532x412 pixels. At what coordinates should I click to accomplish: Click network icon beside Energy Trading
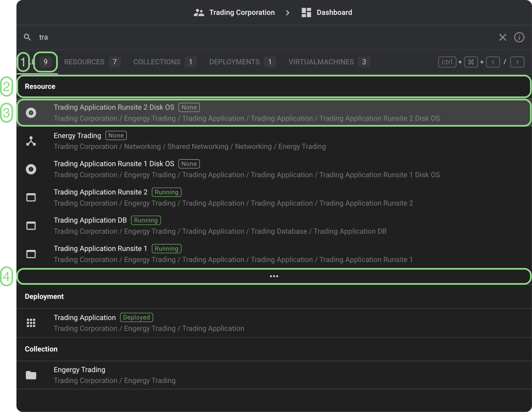point(31,141)
